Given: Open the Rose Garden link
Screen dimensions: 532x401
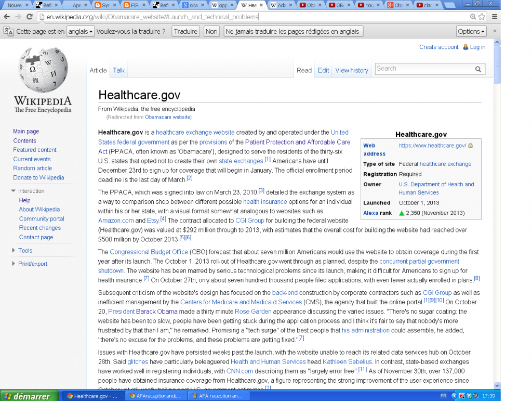Looking at the screenshot, I should coord(253,312).
